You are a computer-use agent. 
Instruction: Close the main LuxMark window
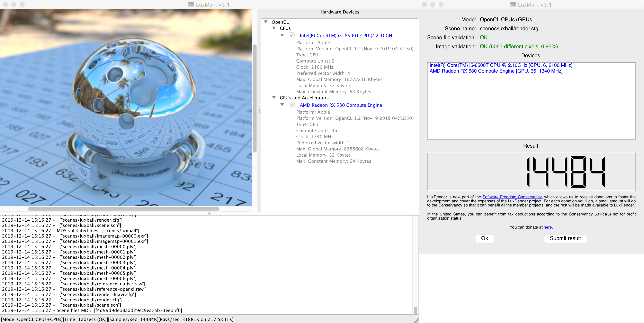6,4
